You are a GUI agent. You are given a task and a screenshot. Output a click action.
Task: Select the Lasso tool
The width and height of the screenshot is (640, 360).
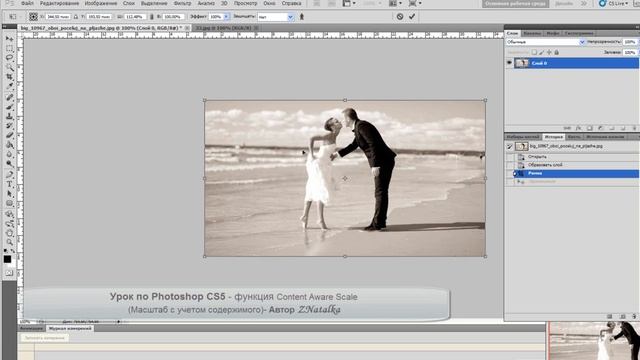(x=9, y=58)
